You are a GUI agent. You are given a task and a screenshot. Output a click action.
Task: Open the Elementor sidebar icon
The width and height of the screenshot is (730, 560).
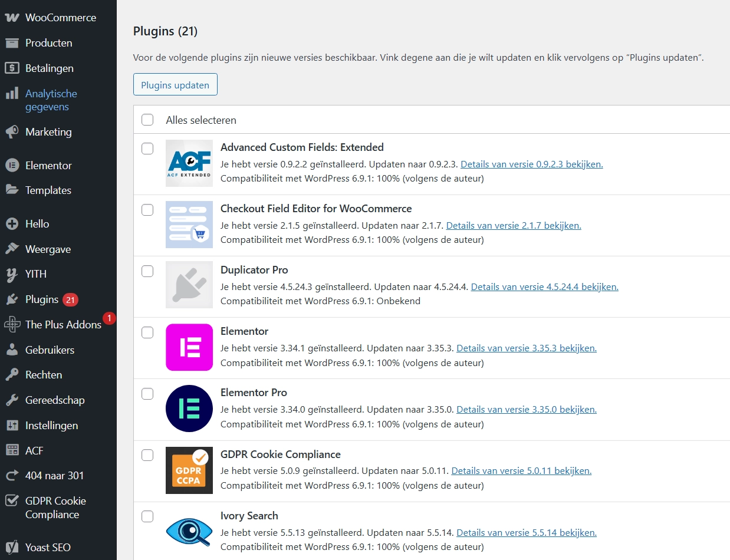[12, 166]
